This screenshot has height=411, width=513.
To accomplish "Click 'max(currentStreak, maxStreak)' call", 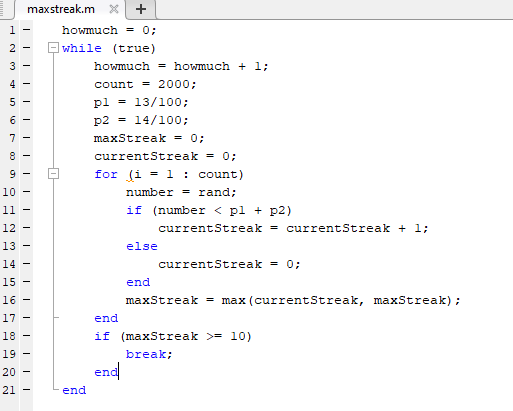I will 337,300.
